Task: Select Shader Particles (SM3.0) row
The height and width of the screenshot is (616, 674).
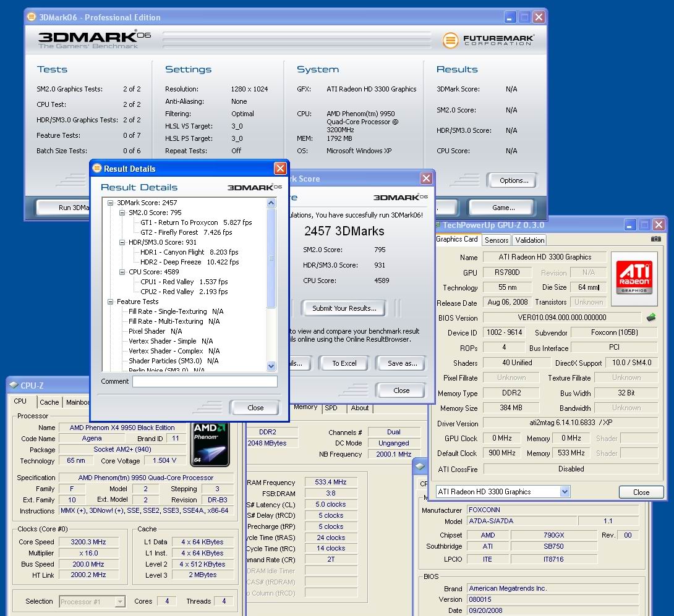Action: pyautogui.click(x=173, y=361)
